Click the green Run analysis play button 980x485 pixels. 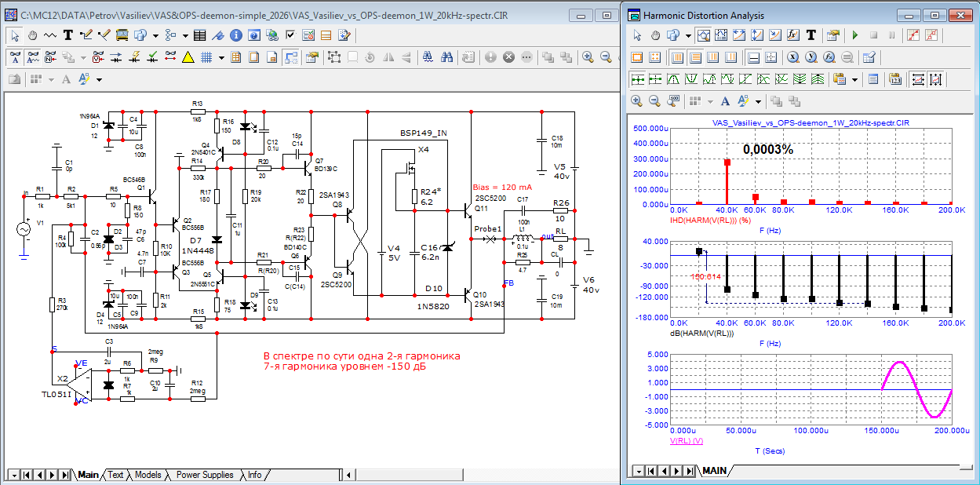click(855, 35)
